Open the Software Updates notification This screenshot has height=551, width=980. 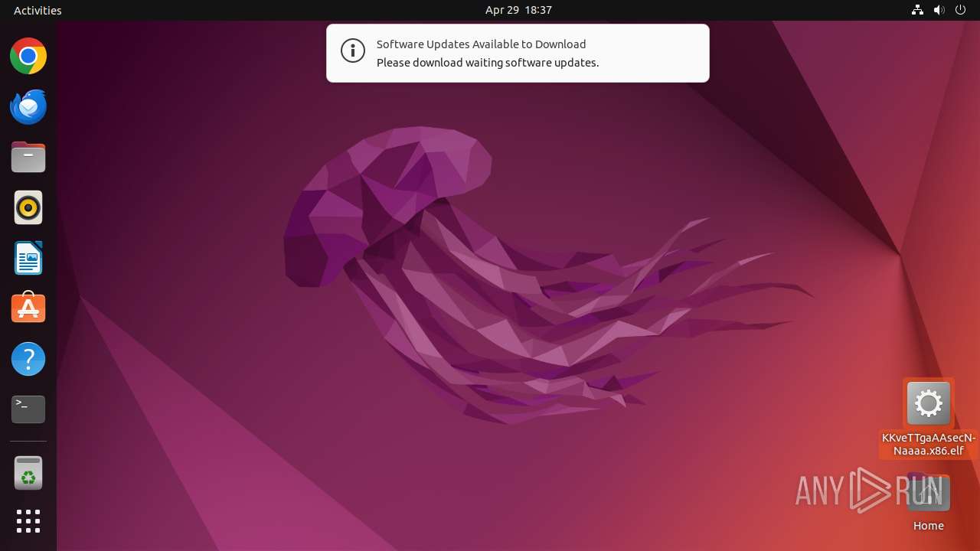(518, 53)
